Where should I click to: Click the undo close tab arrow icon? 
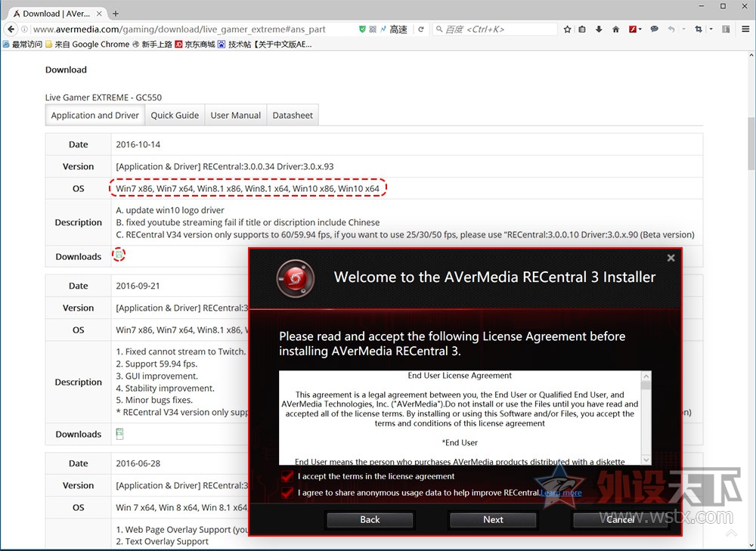pyautogui.click(x=671, y=29)
